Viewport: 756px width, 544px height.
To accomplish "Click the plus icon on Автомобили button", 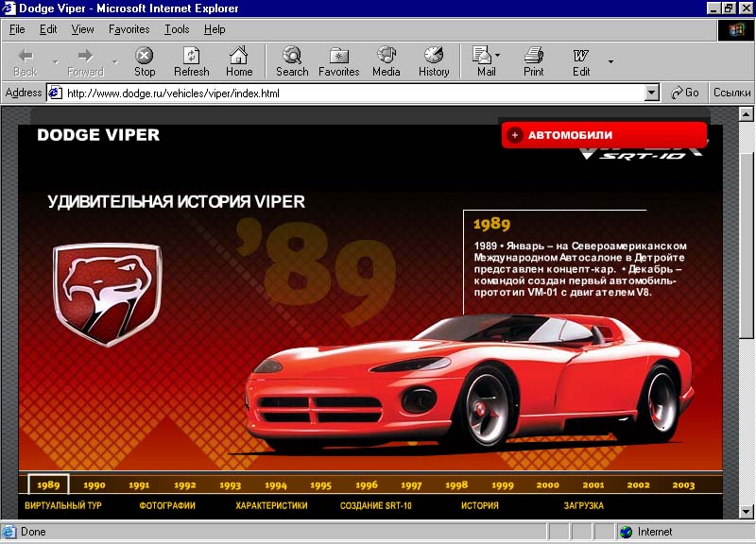I will tap(514, 135).
